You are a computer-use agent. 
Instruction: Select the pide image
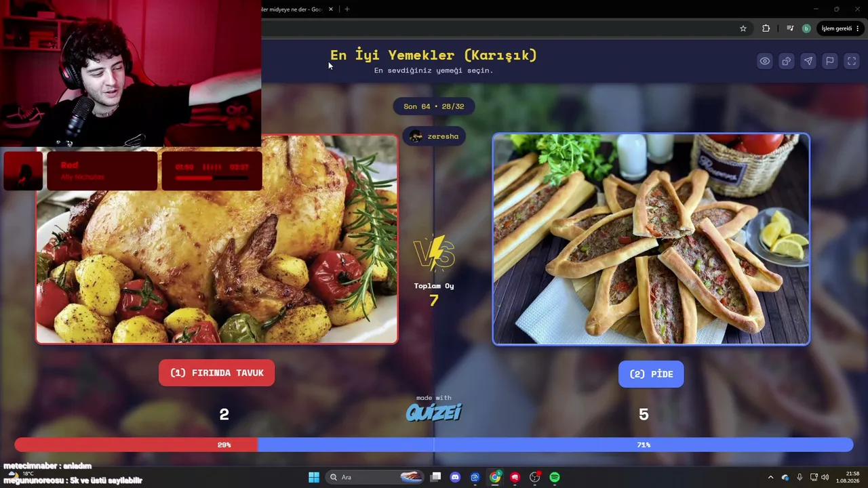pos(651,239)
